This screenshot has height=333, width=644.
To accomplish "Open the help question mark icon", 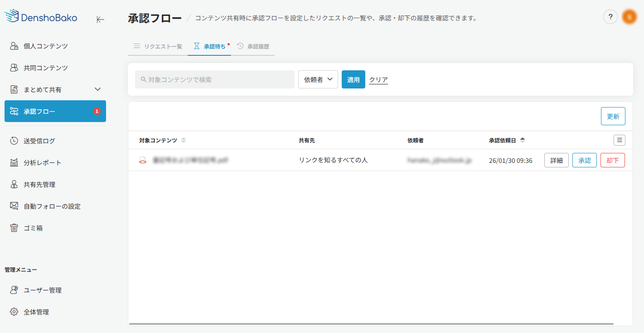I will coord(610,17).
